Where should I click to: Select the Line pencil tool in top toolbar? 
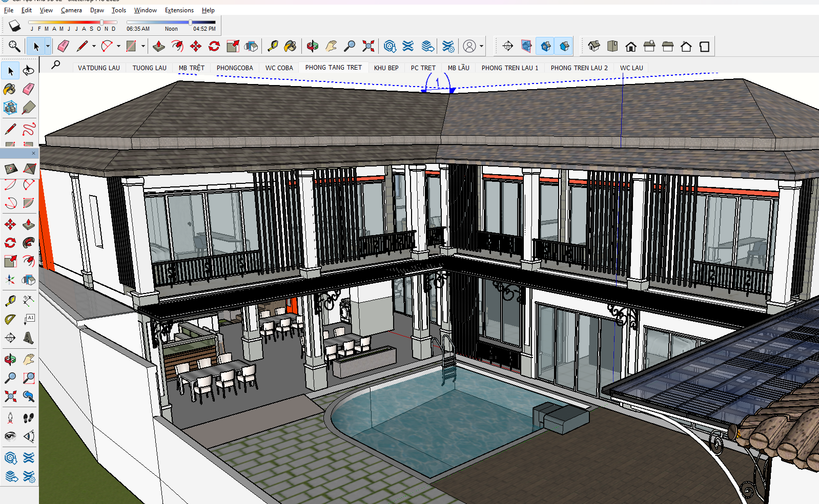coord(82,46)
